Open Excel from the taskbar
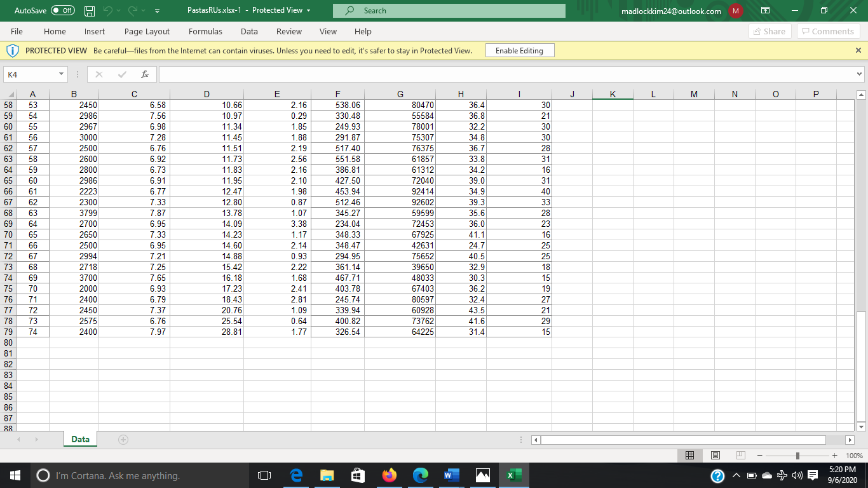Image resolution: width=868 pixels, height=488 pixels. coord(513,475)
